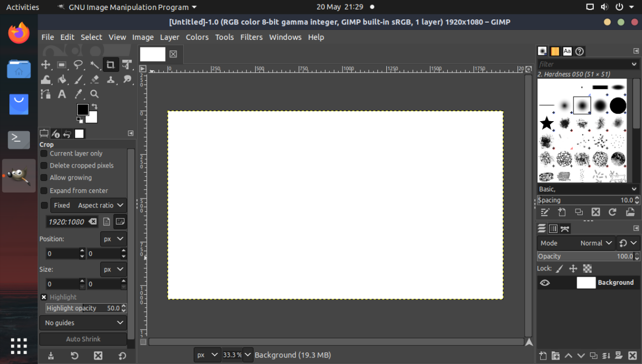Activate the Clone tool
The height and width of the screenshot is (364, 642).
coord(111,79)
